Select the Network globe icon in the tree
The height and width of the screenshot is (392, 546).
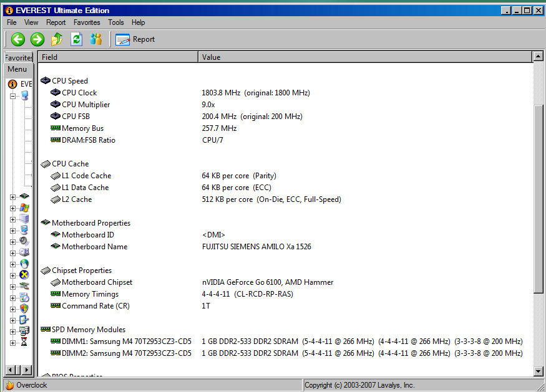coord(24,264)
